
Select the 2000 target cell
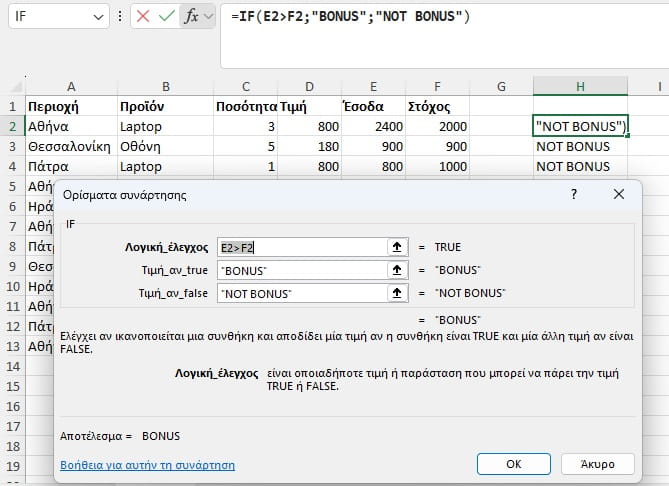437,126
